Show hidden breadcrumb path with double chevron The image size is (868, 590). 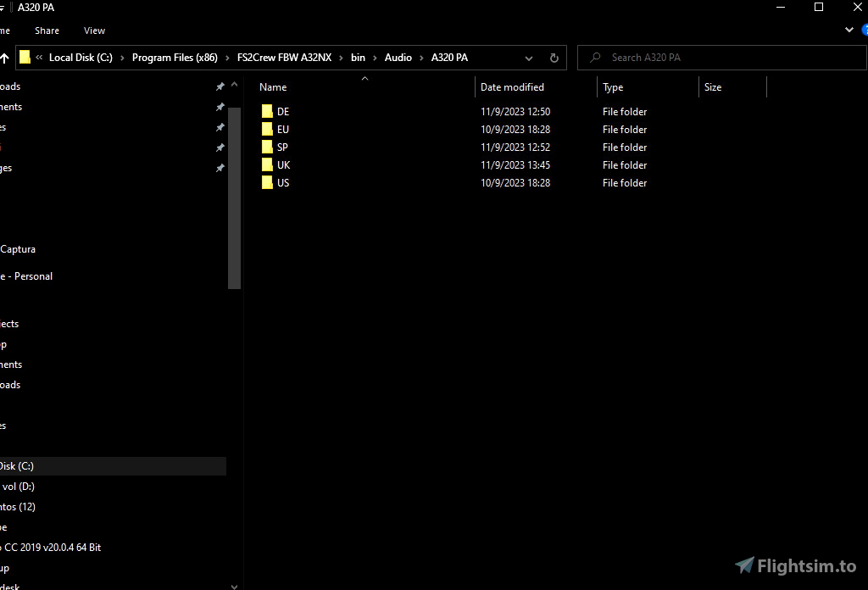39,57
